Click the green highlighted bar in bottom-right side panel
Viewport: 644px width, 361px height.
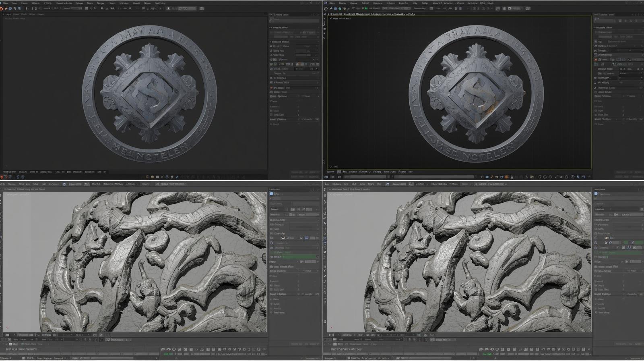tap(619, 253)
